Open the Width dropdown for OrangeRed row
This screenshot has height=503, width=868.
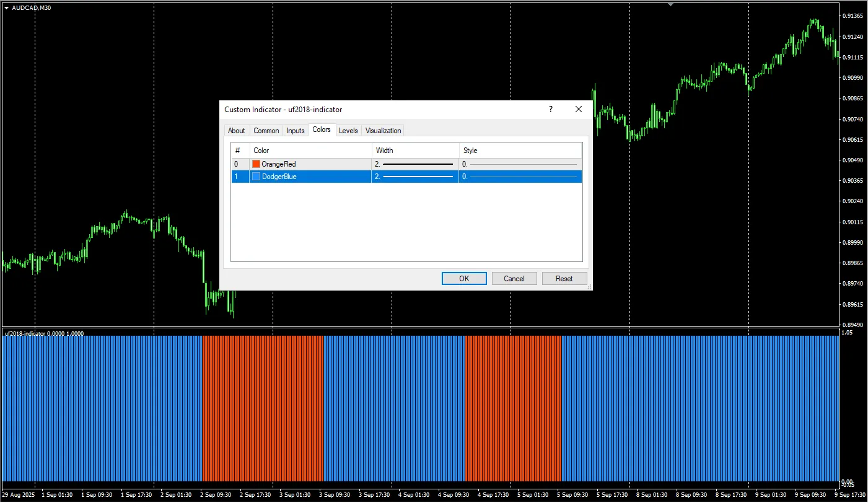pos(415,164)
